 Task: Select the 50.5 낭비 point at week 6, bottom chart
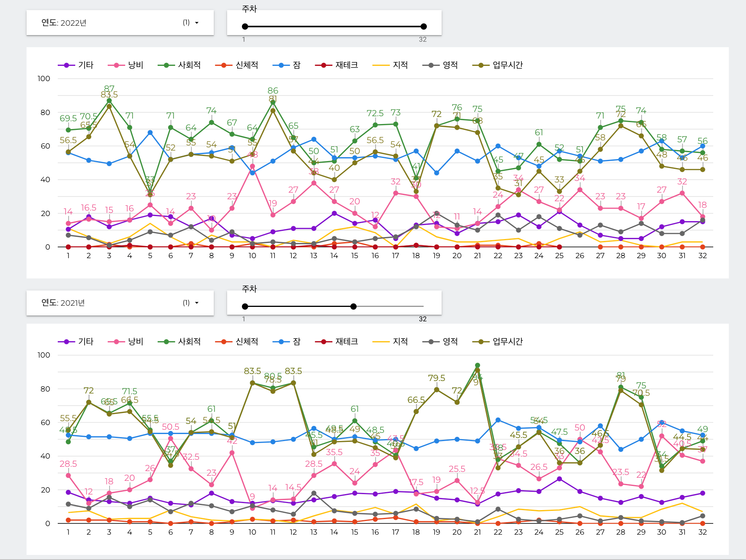(171, 438)
